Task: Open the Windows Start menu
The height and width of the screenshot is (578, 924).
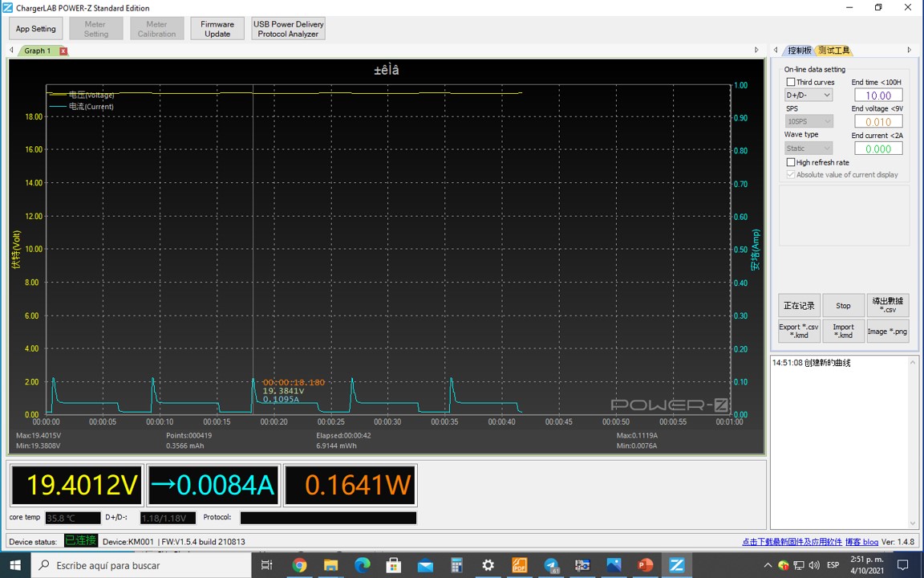Action: coord(15,565)
